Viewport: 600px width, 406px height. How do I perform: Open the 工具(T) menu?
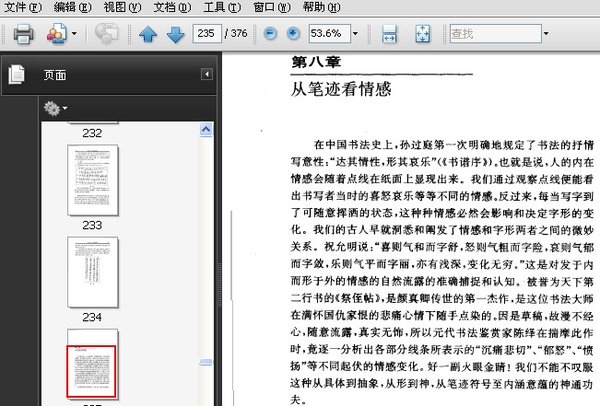222,7
